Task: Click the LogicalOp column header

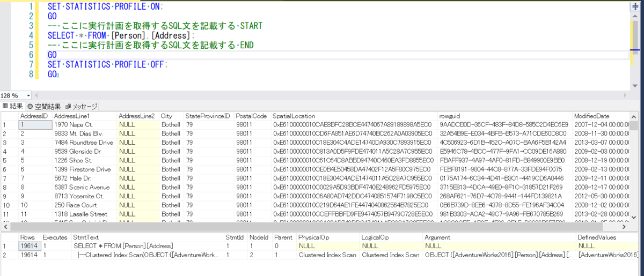Action: point(391,237)
